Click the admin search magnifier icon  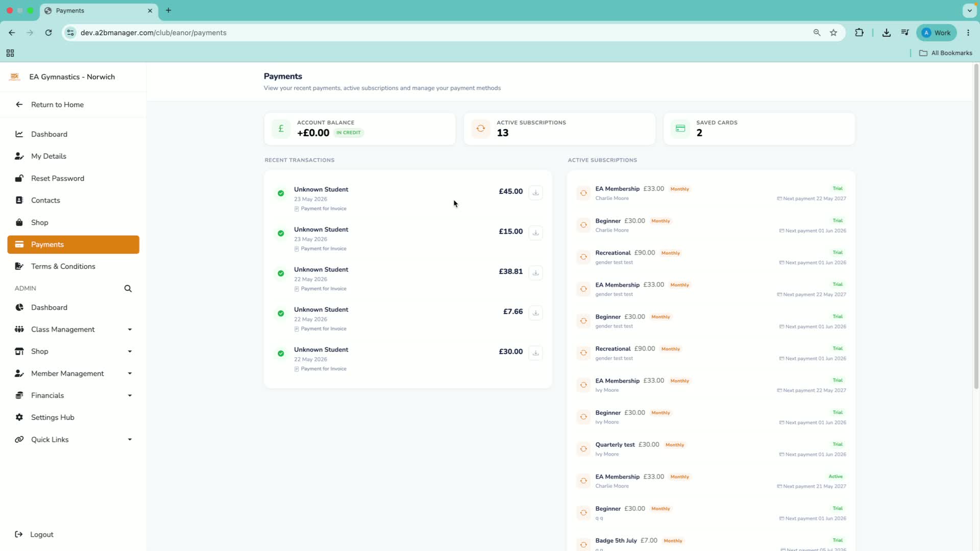(x=128, y=289)
